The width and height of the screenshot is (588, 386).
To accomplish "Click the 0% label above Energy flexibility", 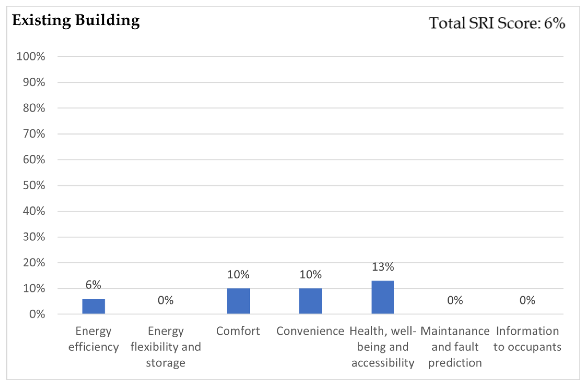I will click(166, 300).
